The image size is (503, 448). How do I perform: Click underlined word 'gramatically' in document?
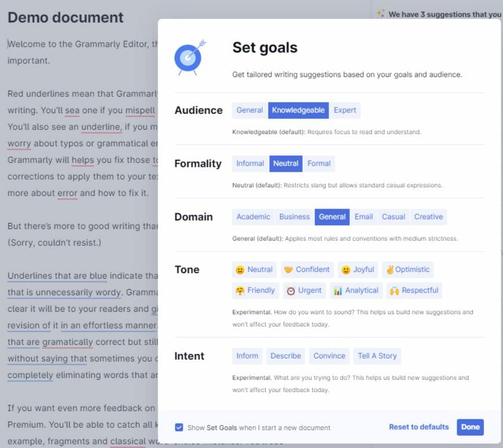[x=67, y=342]
